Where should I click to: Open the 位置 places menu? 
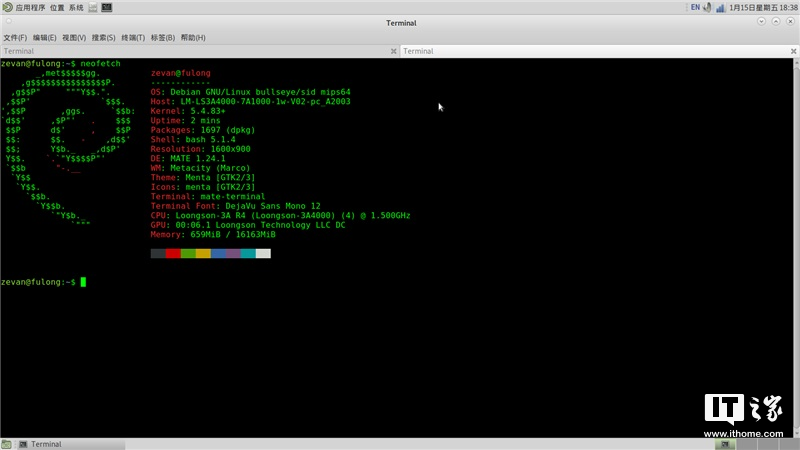tap(57, 8)
